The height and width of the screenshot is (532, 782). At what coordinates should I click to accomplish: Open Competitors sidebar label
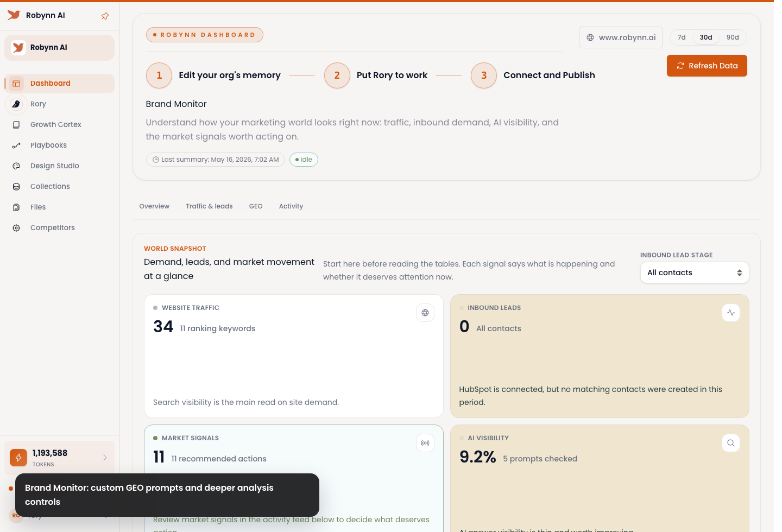pyautogui.click(x=52, y=228)
